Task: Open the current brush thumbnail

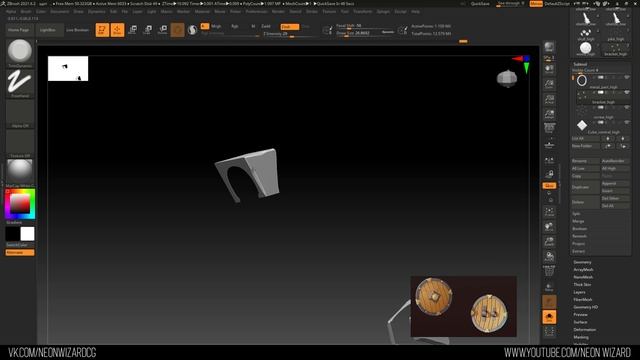Action: [20, 53]
